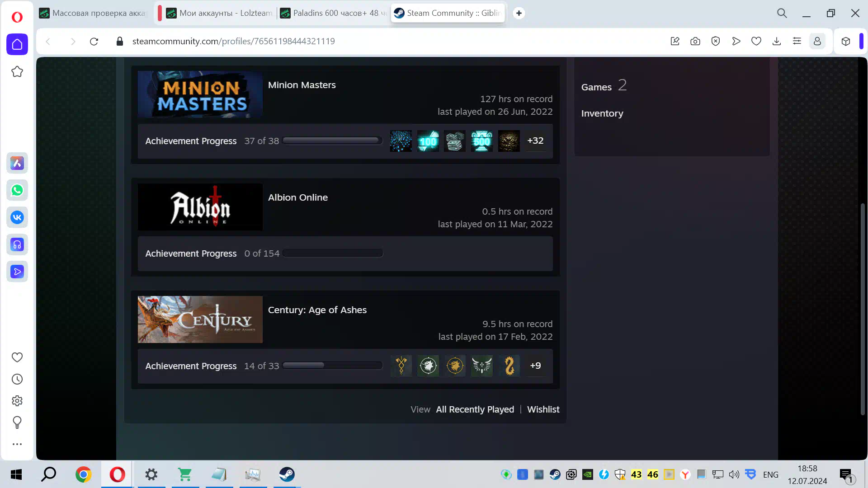Open the three-dot sidebar menu
The image size is (868, 488).
(17, 444)
